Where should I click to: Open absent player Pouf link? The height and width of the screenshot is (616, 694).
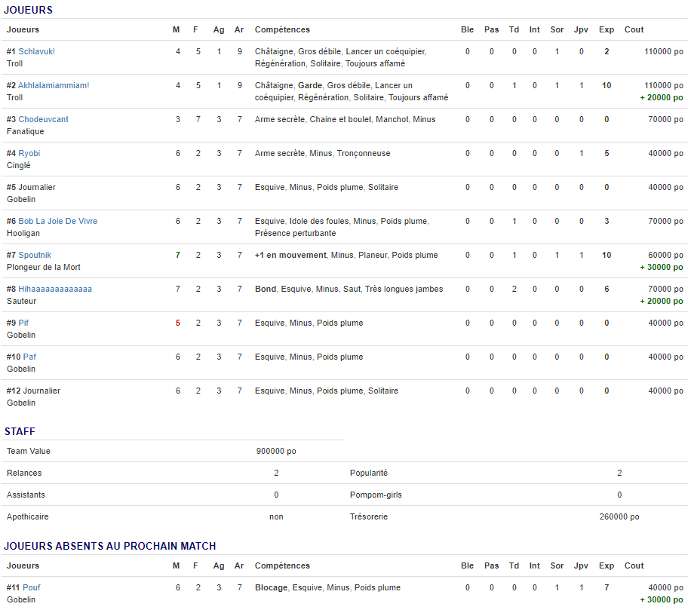tap(32, 587)
